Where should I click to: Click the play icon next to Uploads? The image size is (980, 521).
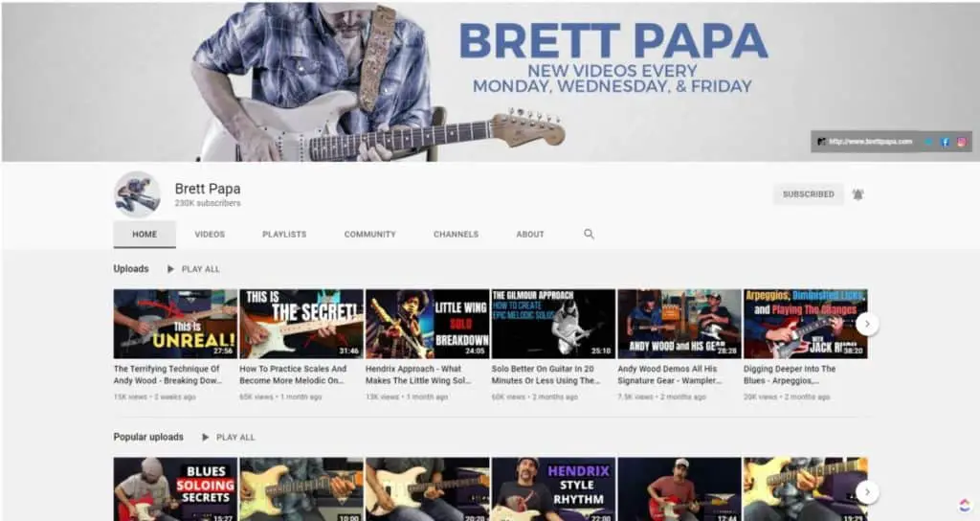click(170, 269)
